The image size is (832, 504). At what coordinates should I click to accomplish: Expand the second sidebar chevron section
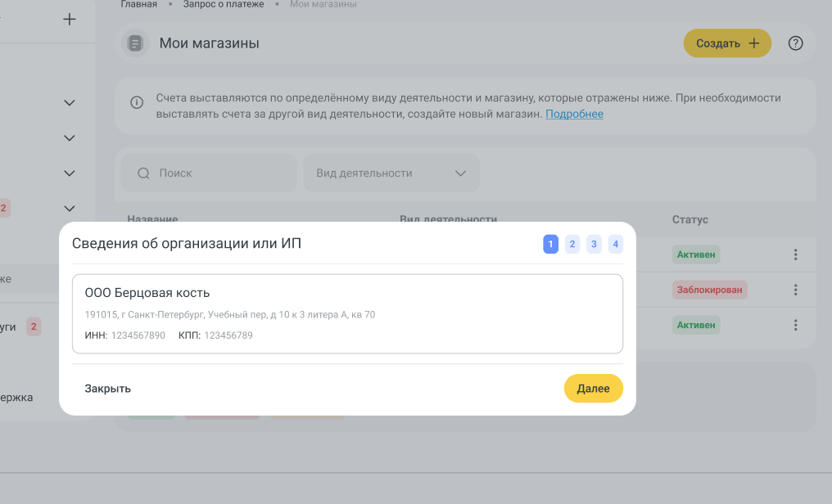click(70, 138)
